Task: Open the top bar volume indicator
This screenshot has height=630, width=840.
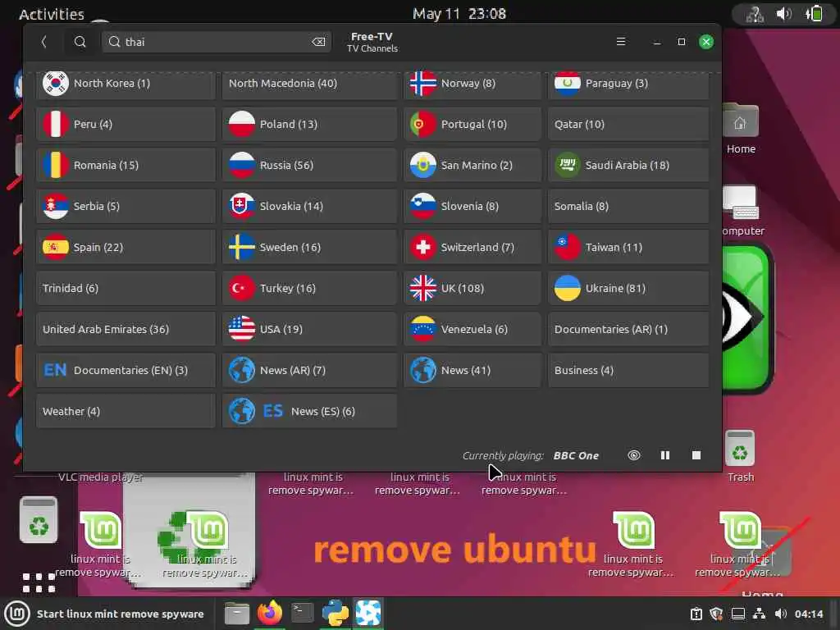Action: 783,13
